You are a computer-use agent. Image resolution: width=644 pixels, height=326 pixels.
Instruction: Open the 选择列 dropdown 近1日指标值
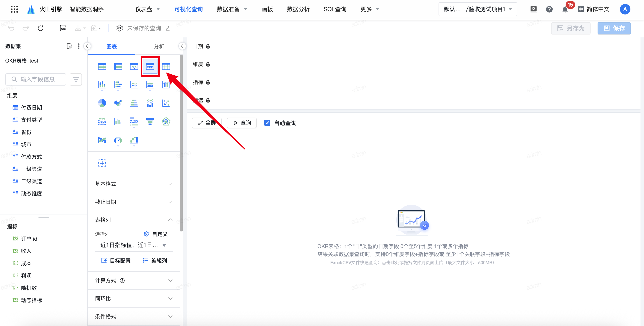coord(134,245)
